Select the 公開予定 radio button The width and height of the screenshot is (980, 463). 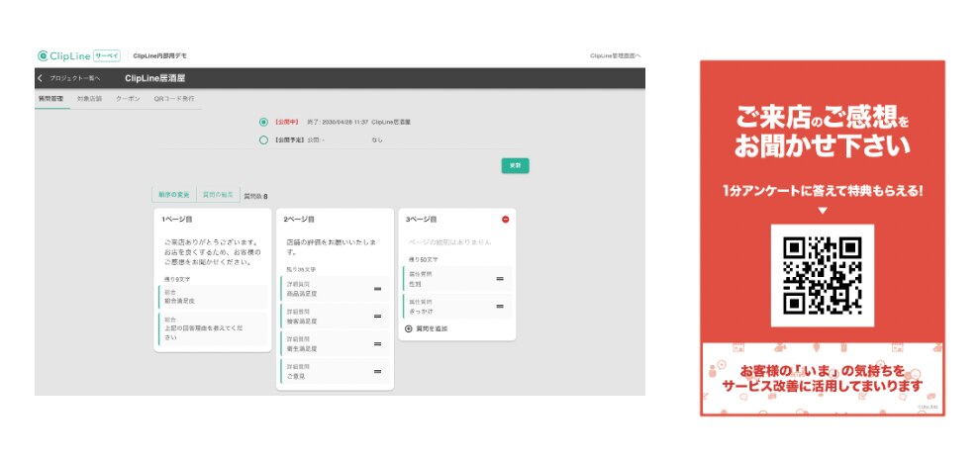tap(263, 139)
